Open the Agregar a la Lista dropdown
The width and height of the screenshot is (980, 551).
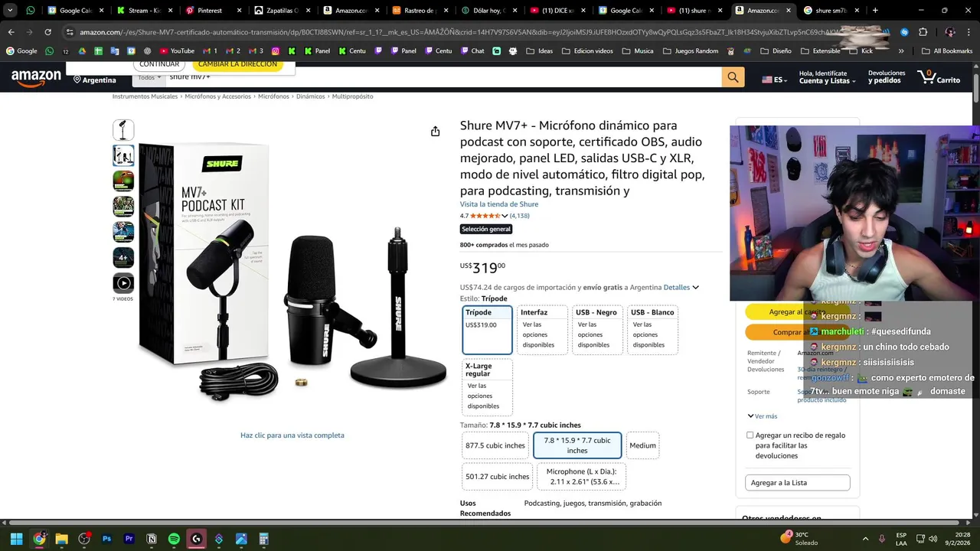click(797, 483)
